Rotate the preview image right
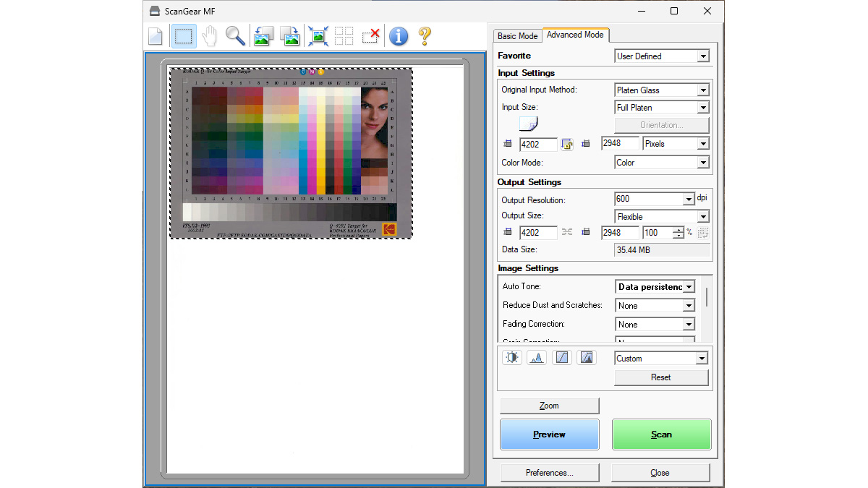 [x=290, y=35]
